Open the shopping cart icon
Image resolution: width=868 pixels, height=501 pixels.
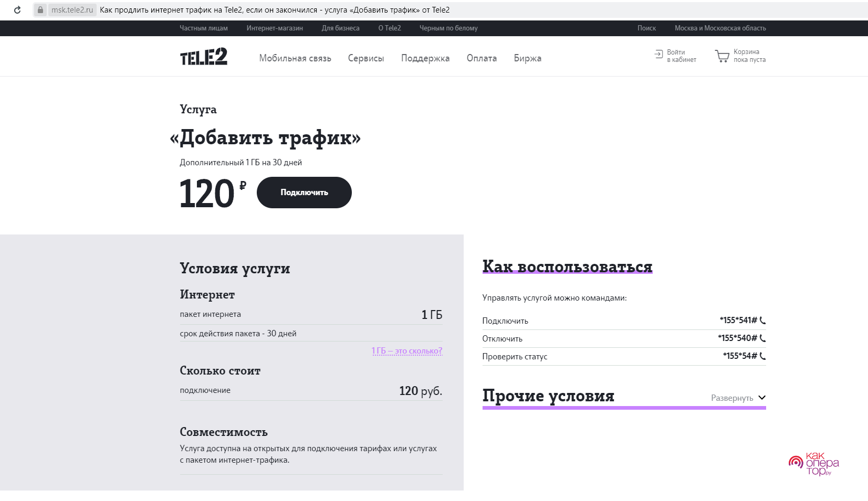722,56
